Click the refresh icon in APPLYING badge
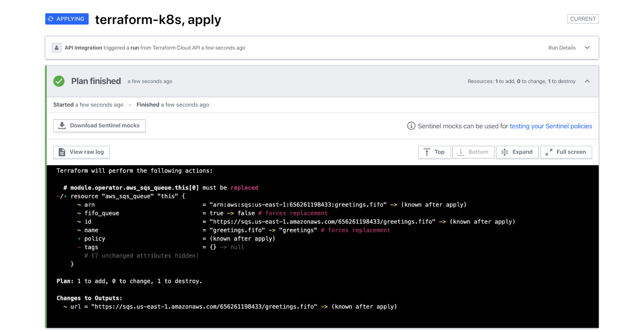The width and height of the screenshot is (644, 332). (x=51, y=19)
